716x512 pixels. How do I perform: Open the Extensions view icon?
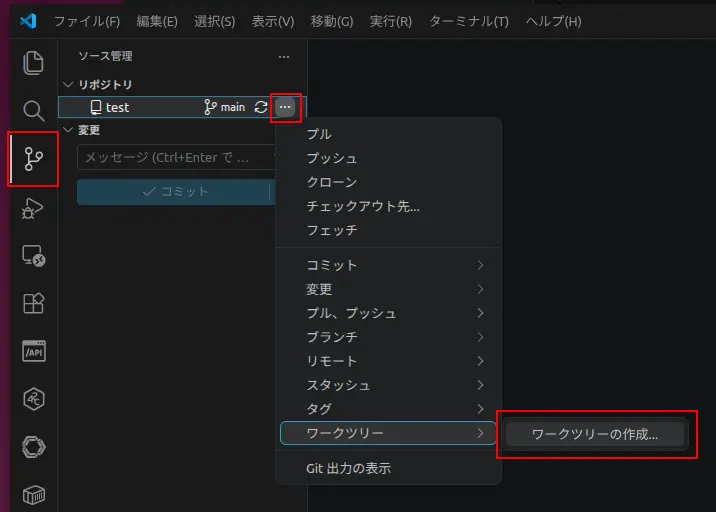click(x=33, y=303)
